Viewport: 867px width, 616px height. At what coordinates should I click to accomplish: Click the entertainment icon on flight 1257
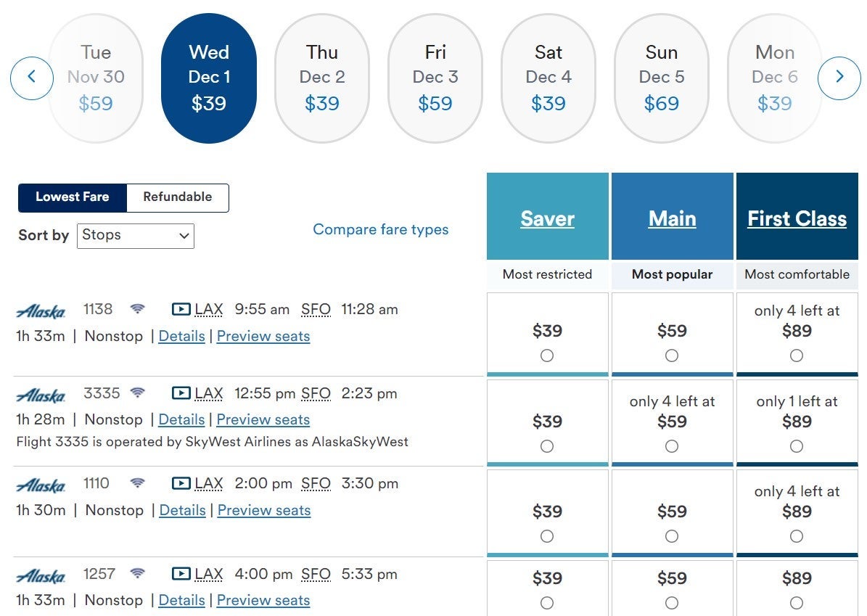click(181, 574)
